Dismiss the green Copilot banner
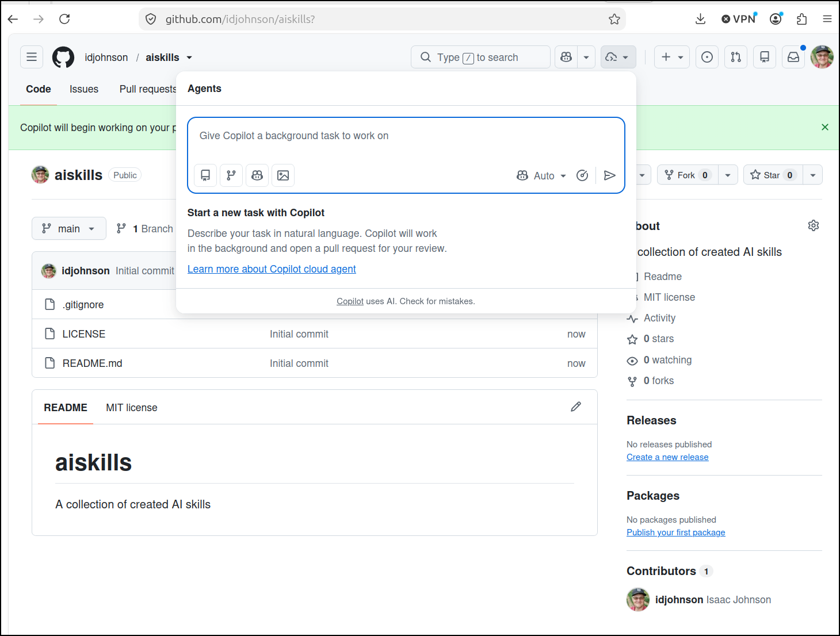This screenshot has height=636, width=840. point(825,127)
